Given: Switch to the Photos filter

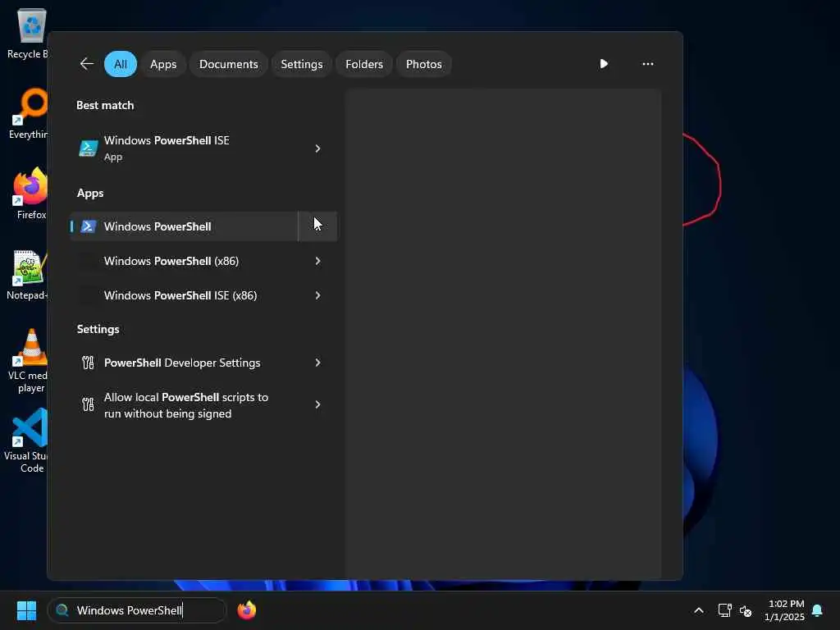Looking at the screenshot, I should [424, 64].
